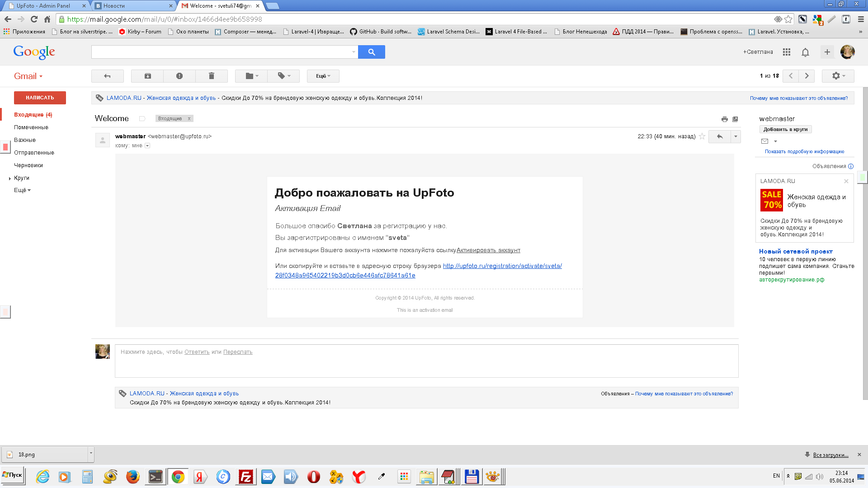Expand the Ещё sidebar list

[x=22, y=190]
